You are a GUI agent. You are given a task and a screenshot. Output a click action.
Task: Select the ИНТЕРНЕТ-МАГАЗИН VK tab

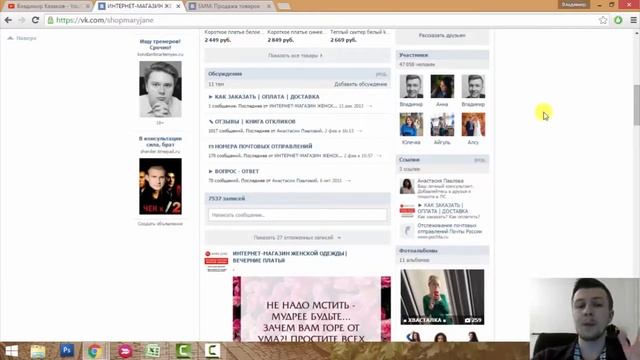tap(139, 6)
